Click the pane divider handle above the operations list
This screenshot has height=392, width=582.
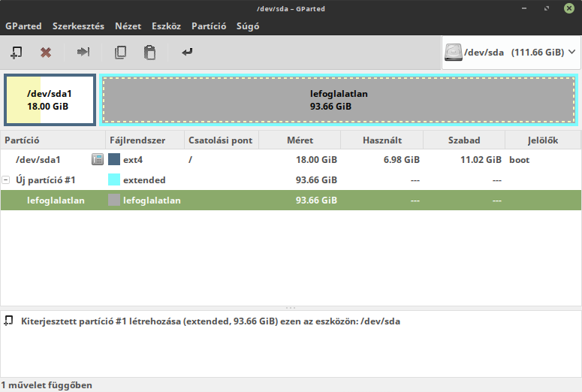point(291,308)
